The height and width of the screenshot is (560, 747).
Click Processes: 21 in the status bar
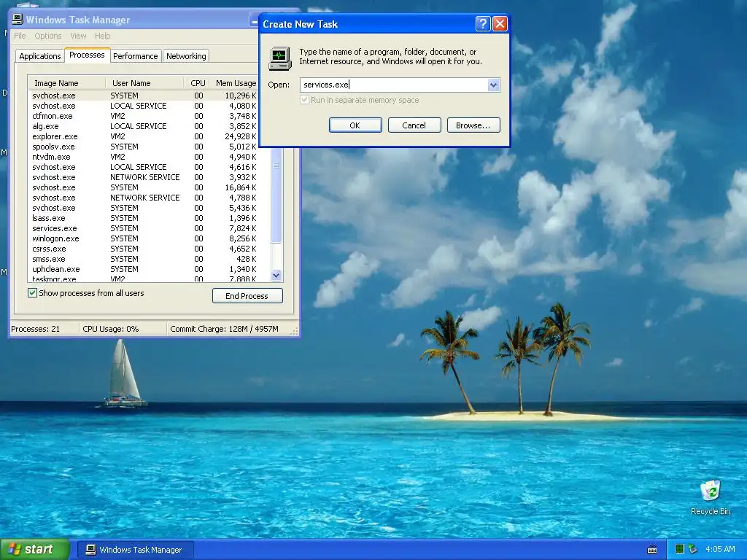point(35,329)
